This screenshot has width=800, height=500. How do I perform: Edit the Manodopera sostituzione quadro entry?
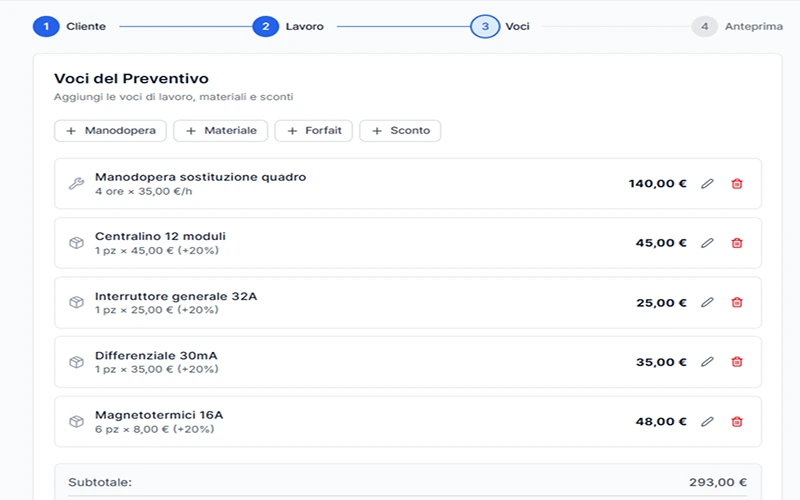(x=707, y=184)
